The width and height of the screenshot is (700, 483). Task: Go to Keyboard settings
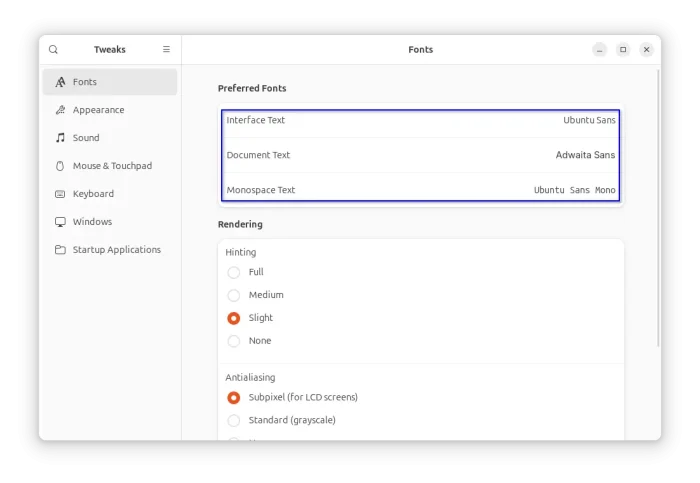pos(110,194)
